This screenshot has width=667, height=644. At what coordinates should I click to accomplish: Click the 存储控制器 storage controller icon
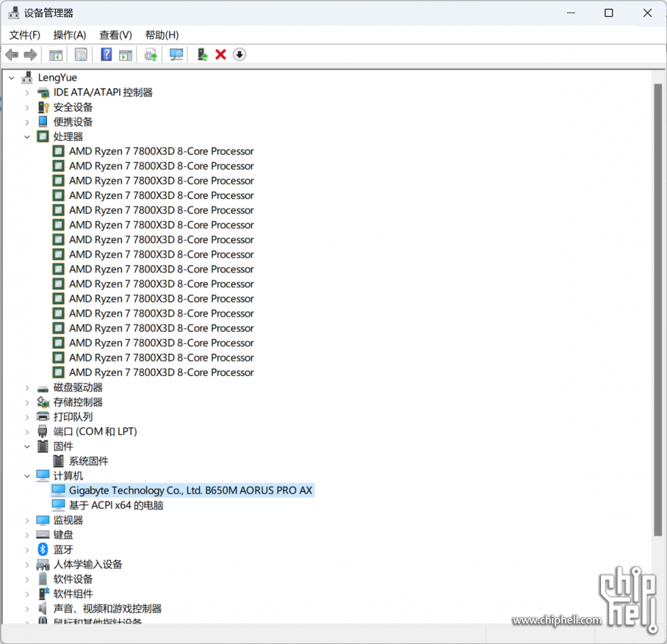click(x=43, y=402)
